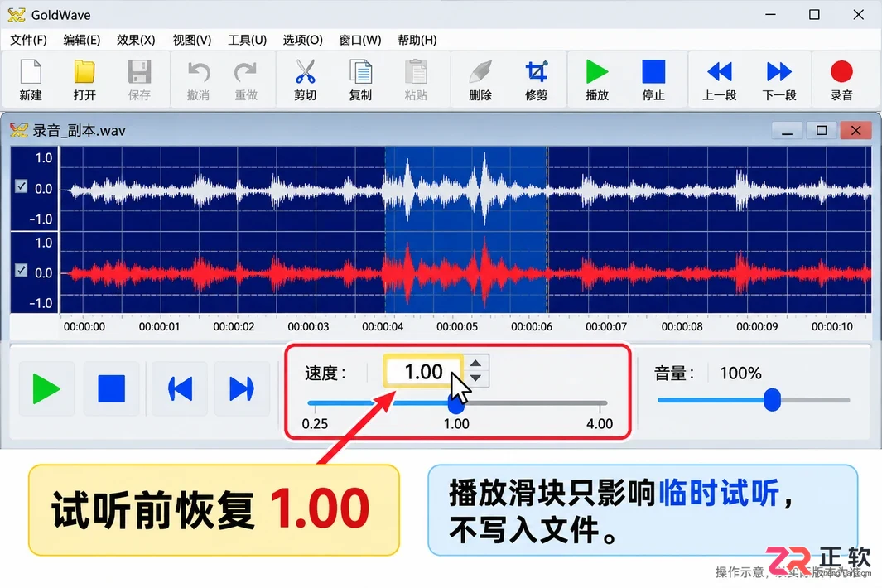Click the GoldWave icon beside 录音_副本.wav title

tap(18, 131)
